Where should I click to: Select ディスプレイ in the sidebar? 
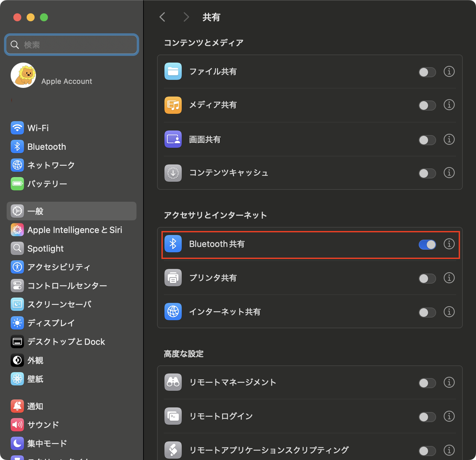point(51,323)
